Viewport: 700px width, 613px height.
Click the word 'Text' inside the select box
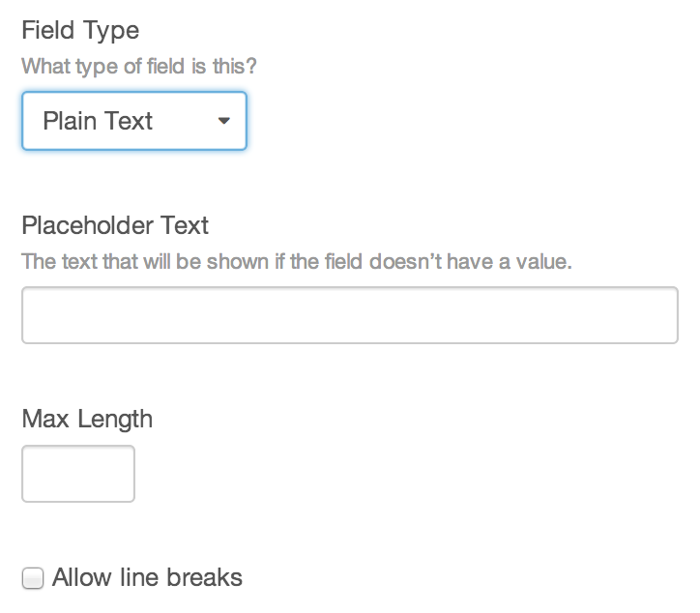(x=130, y=122)
